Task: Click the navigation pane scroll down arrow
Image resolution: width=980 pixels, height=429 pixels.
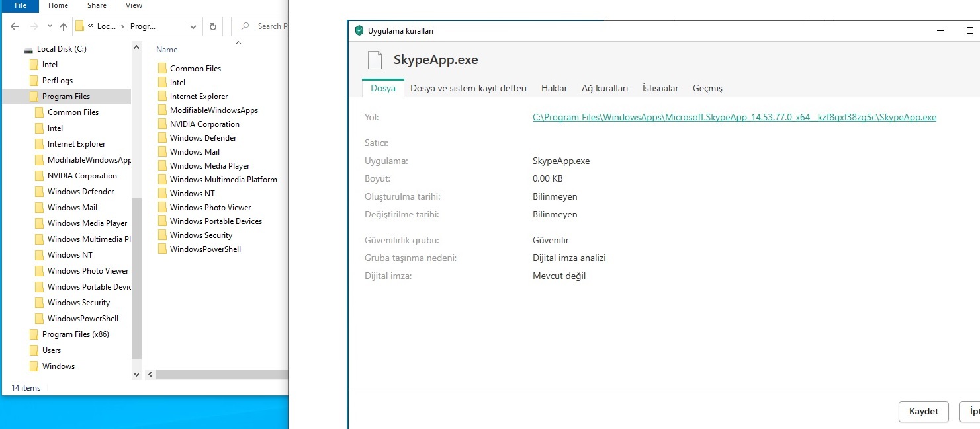Action: pyautogui.click(x=137, y=375)
